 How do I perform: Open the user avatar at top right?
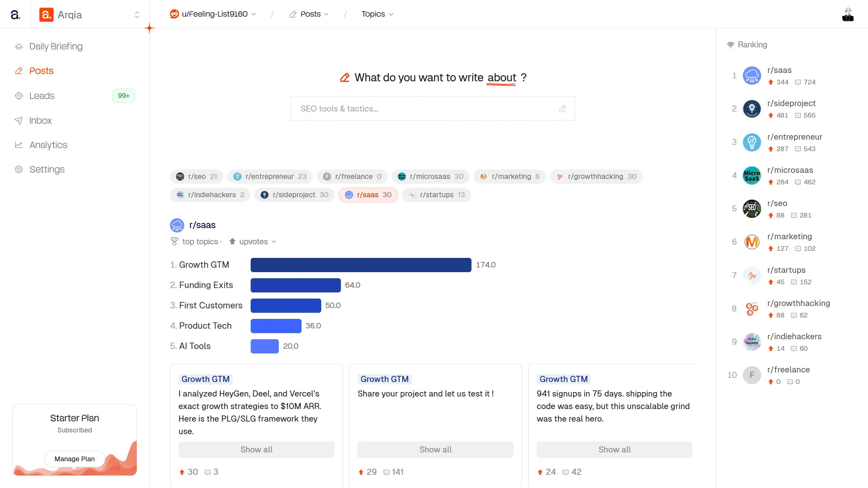tap(848, 15)
